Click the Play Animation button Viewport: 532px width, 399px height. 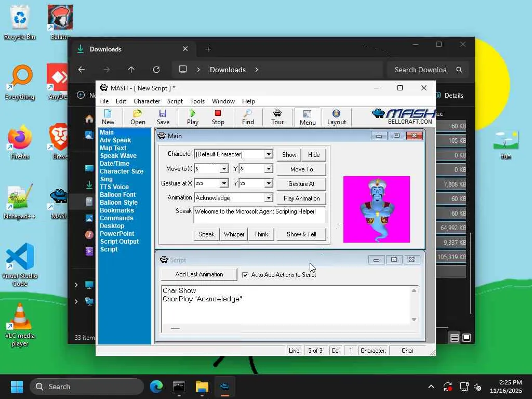click(x=301, y=198)
